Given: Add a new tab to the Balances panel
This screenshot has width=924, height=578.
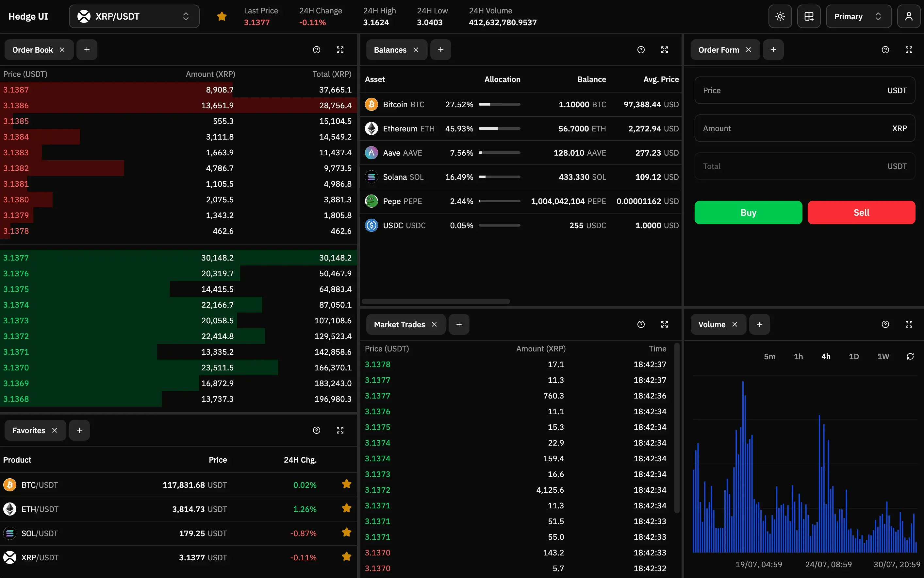Looking at the screenshot, I should coord(441,50).
